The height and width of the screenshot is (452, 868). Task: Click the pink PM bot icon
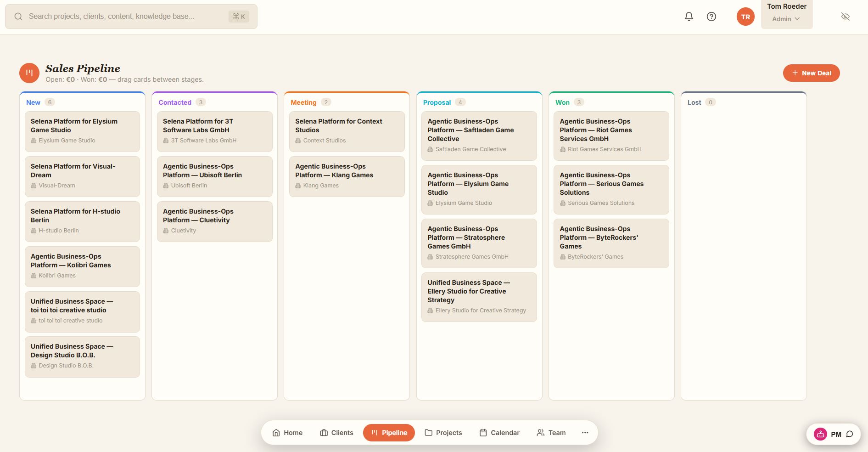click(x=820, y=434)
